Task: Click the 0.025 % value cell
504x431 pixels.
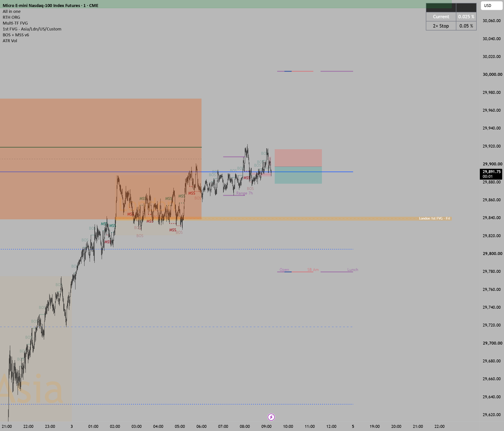Action: coord(466,17)
